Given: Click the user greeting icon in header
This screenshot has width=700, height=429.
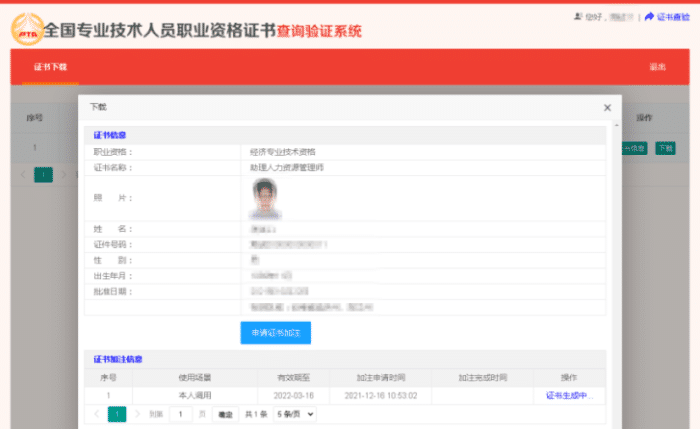Looking at the screenshot, I should click(x=578, y=17).
